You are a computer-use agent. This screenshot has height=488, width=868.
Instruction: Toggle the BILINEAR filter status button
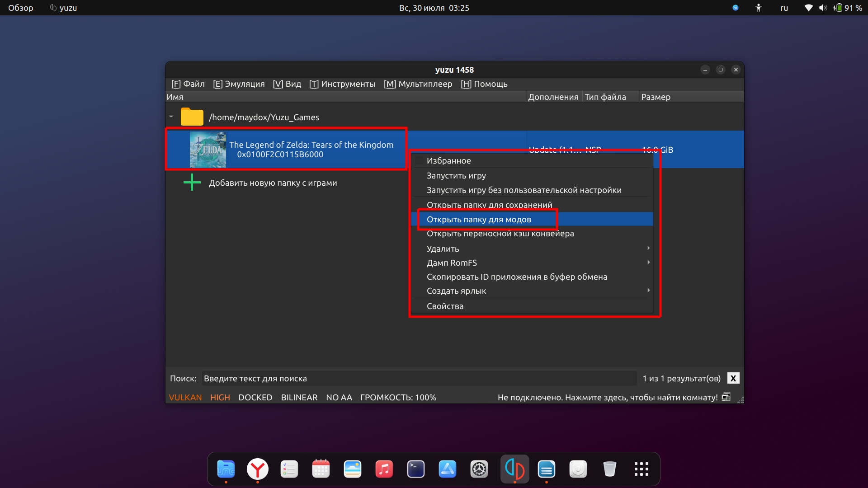299,397
